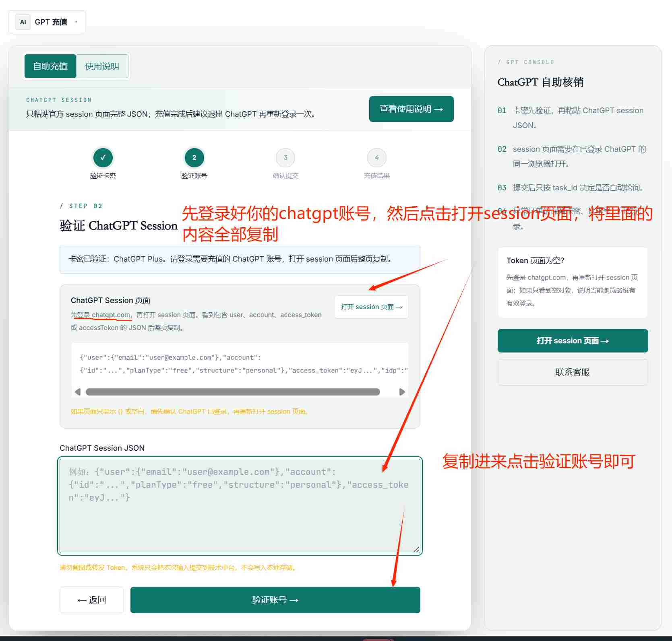Click the GPT CONSOLE label

(526, 62)
